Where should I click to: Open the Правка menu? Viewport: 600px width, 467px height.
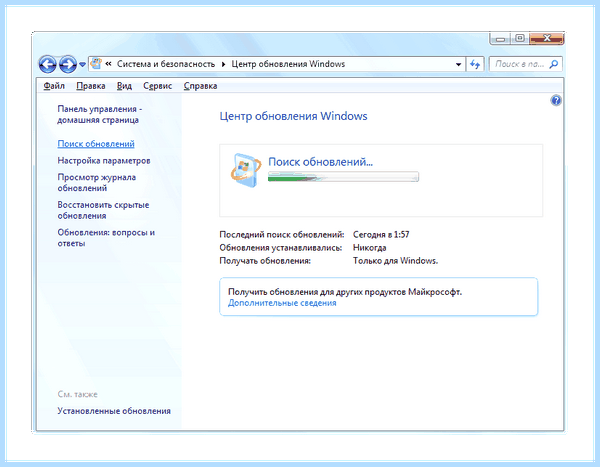click(x=91, y=86)
